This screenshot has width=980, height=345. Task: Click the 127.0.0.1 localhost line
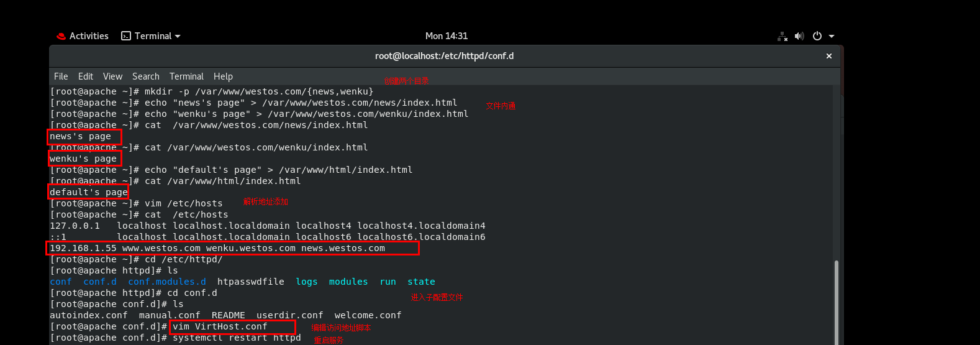(268, 226)
